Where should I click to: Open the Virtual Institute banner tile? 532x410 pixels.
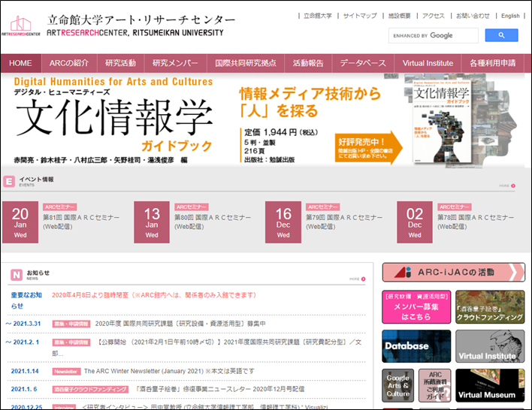coord(490,346)
